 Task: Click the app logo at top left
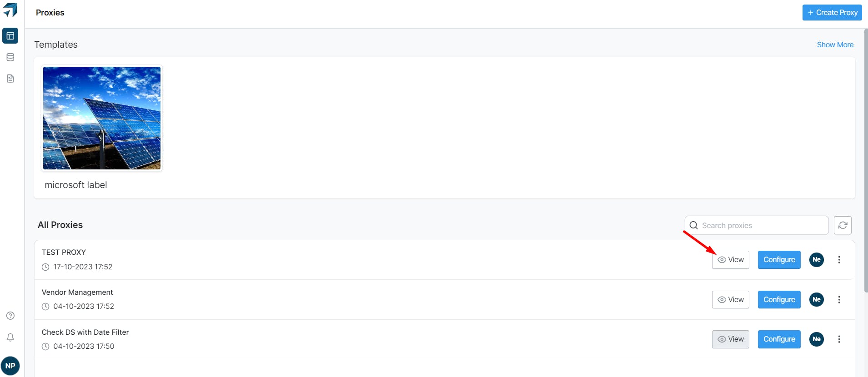(10, 10)
